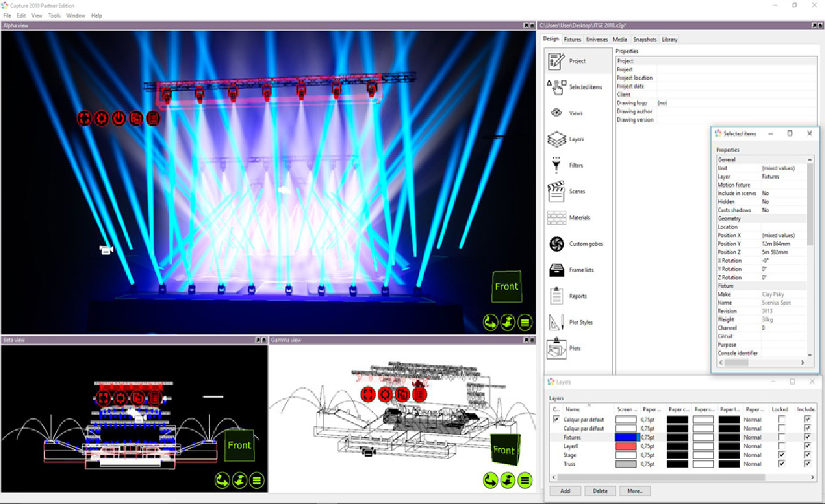
Task: Select the Filters funnel icon
Action: [x=556, y=166]
